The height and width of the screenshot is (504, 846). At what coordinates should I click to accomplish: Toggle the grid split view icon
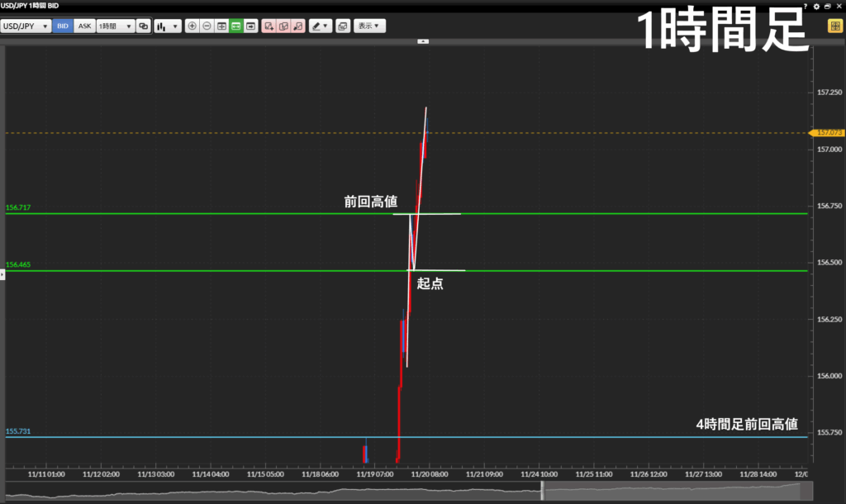pos(221,26)
